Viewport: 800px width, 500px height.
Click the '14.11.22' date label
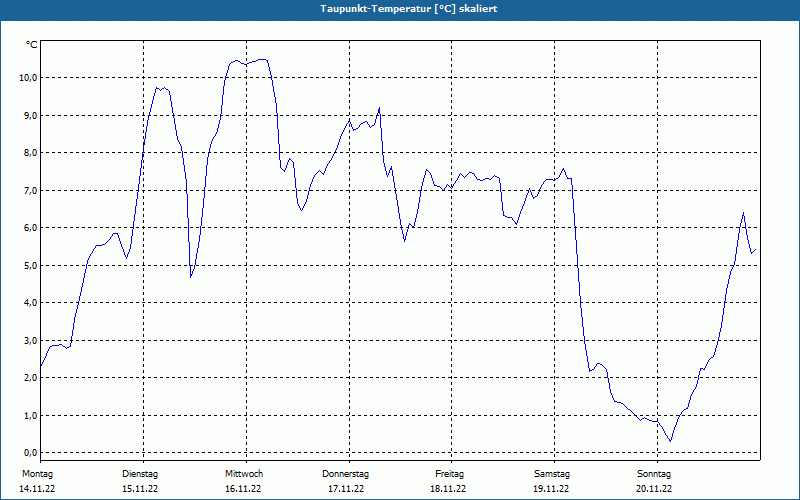pyautogui.click(x=37, y=489)
